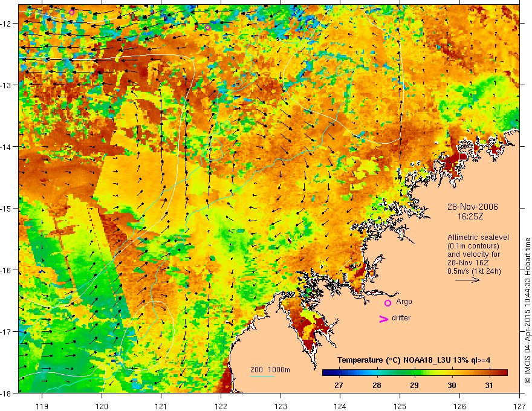The height and width of the screenshot is (411, 532).
Task: Click latitude label -12
Action: tap(6, 24)
